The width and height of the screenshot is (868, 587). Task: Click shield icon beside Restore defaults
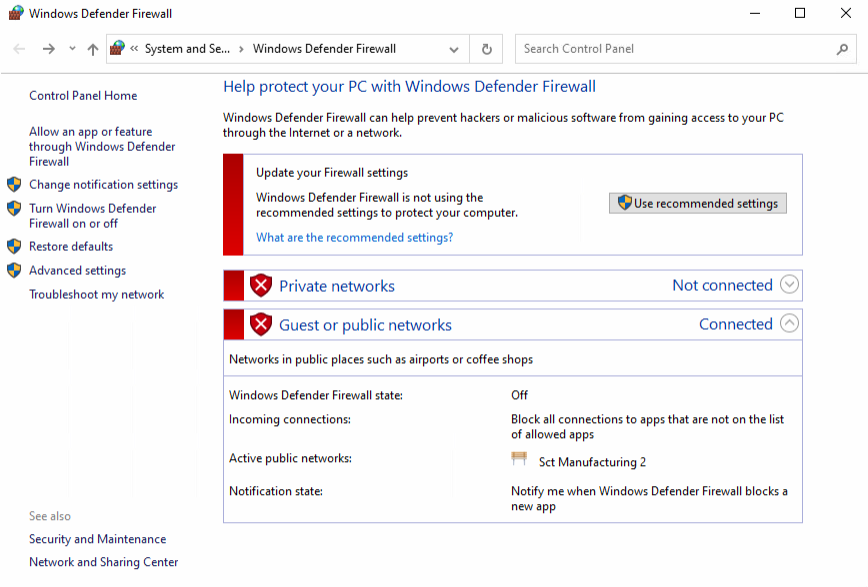coord(14,246)
